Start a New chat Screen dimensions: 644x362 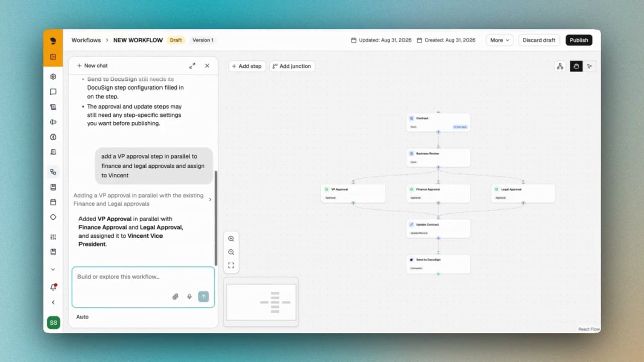(93, 66)
